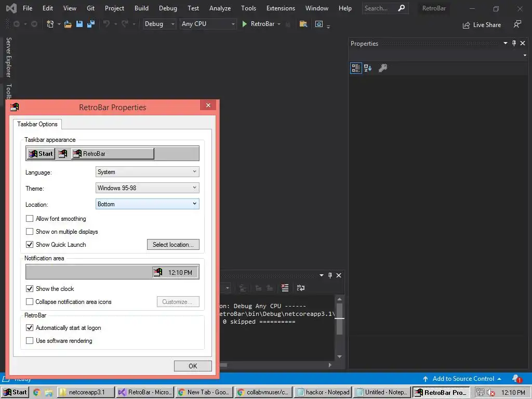Click the window icon toolbar button
This screenshot has height=399, width=532.
[319, 24]
